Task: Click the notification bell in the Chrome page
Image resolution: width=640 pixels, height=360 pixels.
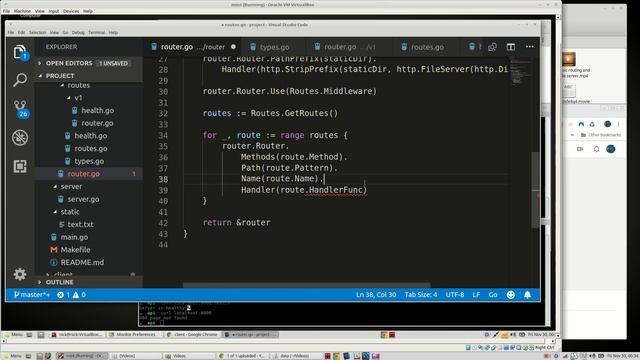Action: click(596, 149)
